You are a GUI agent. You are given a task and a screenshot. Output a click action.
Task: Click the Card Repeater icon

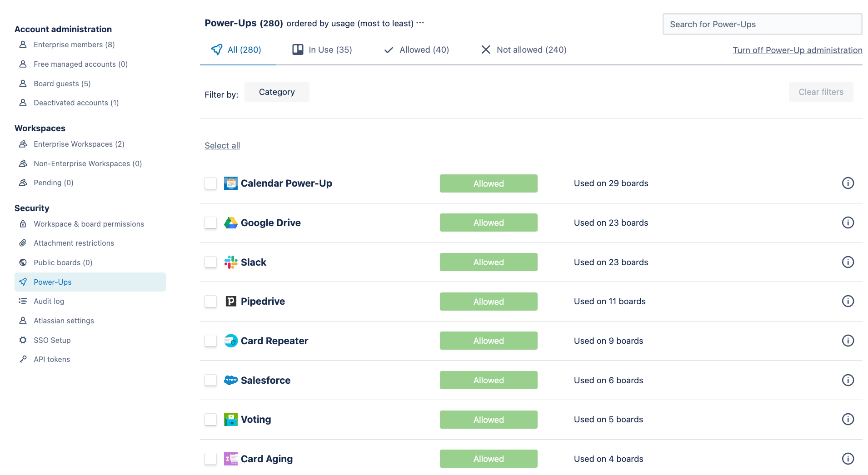231,341
